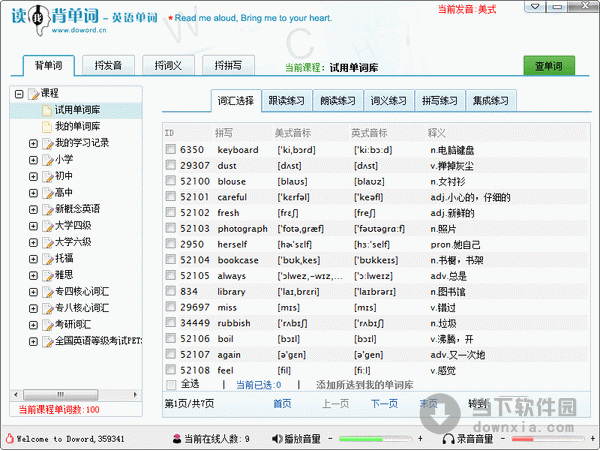Image resolution: width=600 pixels, height=451 pixels.
Task: Click the folder icon beside 高中
Action: coord(48,192)
